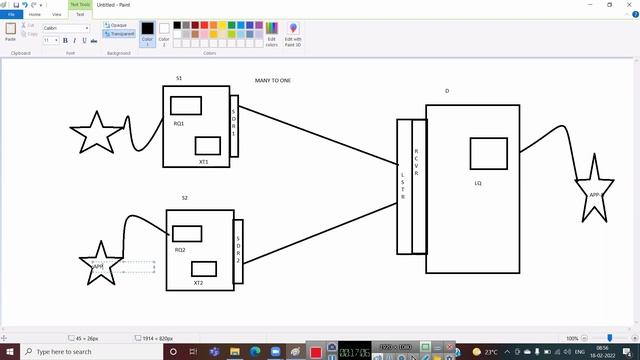This screenshot has height=360, width=640.
Task: Toggle Italic text formatting
Action: [x=75, y=40]
